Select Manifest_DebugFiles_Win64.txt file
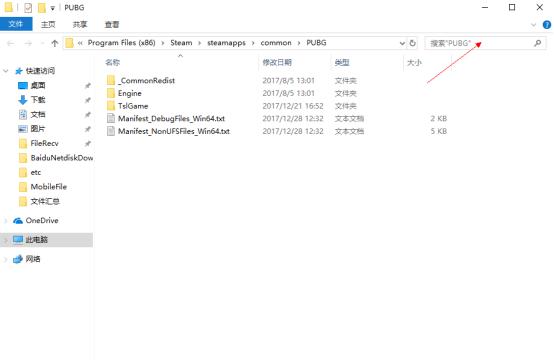Screen dimensions: 554x360 pyautogui.click(x=171, y=119)
